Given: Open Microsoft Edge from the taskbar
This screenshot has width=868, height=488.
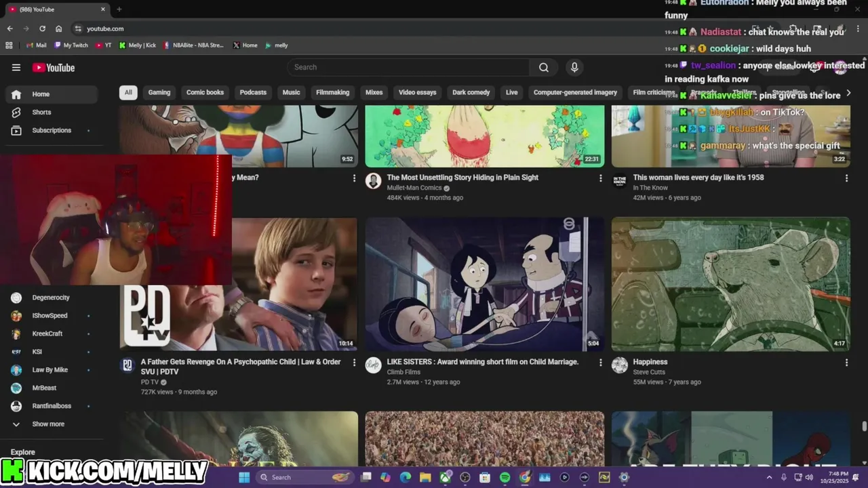Looking at the screenshot, I should pos(406,477).
